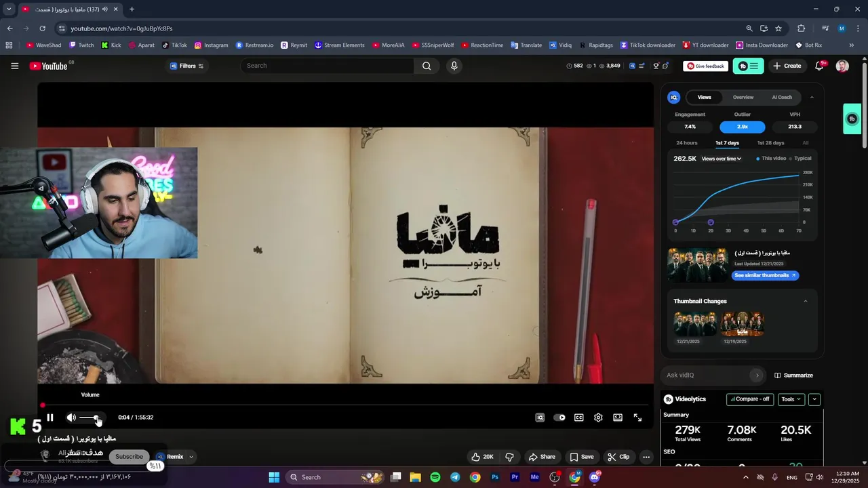Open Spotify from the taskbar

click(435, 477)
